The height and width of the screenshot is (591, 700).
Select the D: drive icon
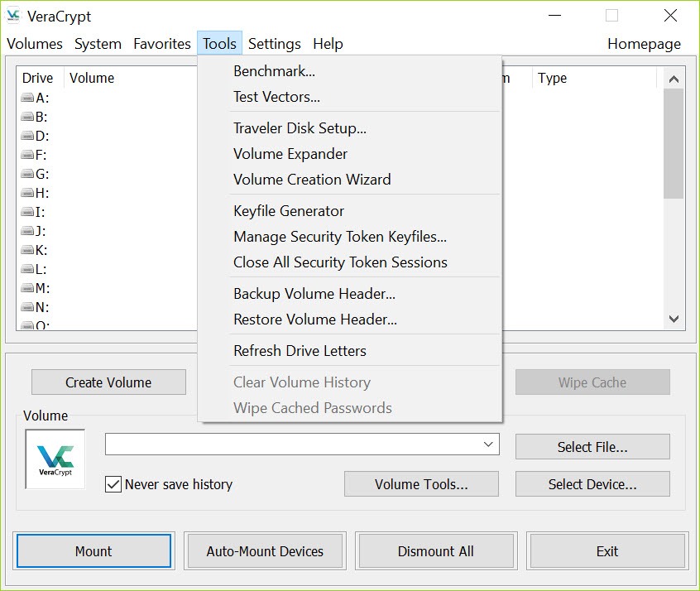(27, 136)
